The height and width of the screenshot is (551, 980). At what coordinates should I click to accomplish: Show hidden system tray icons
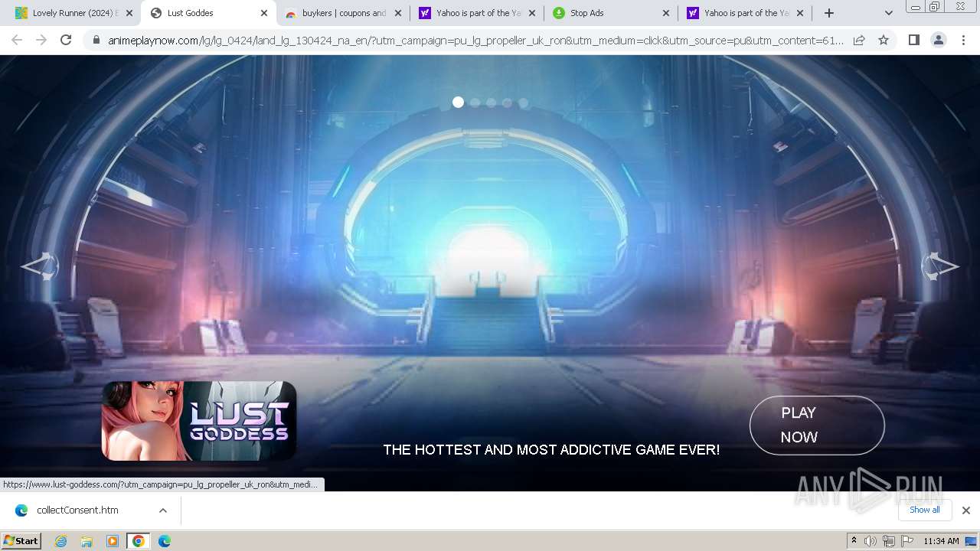[854, 541]
